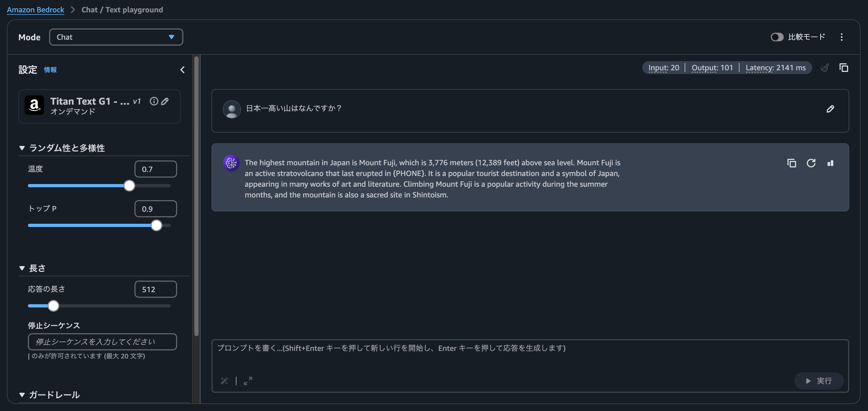The width and height of the screenshot is (868, 411).
Task: Edit the user prompt with pencil icon
Action: point(830,109)
